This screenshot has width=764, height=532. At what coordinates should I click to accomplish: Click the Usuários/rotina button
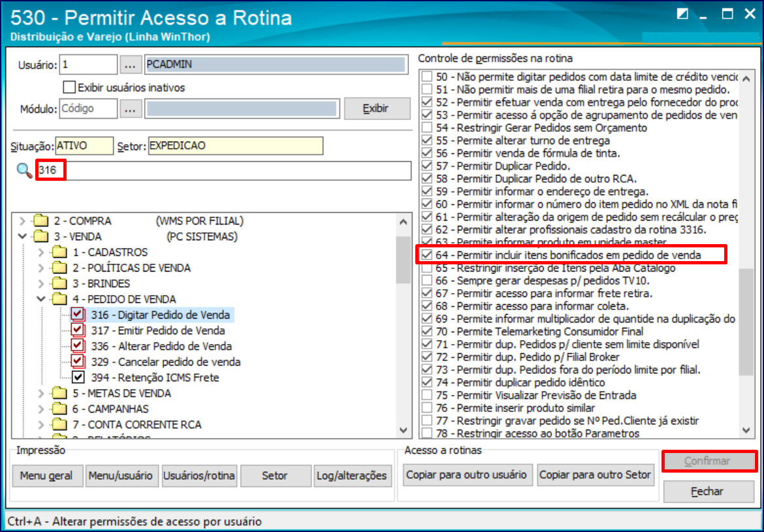coord(199,475)
